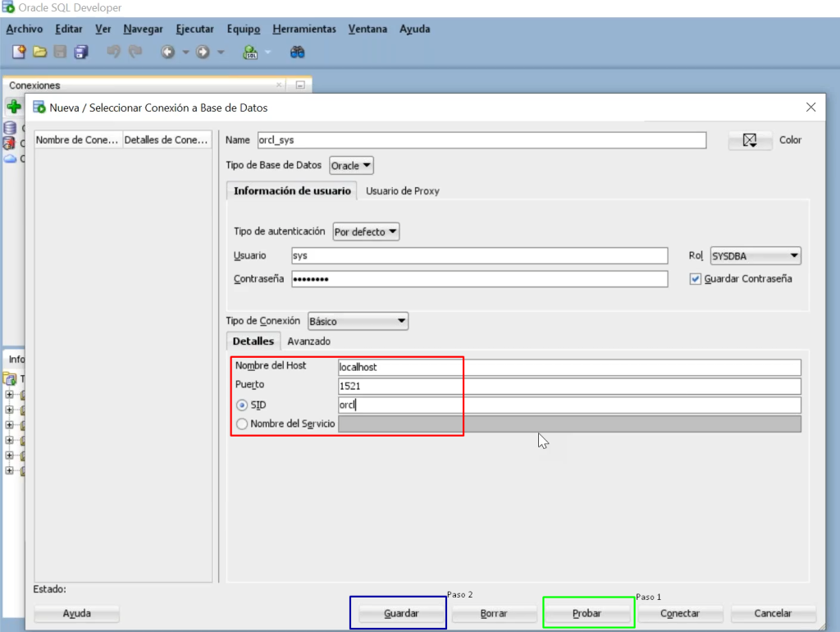Click the Open folder toolbar icon
840x632 pixels.
39,52
